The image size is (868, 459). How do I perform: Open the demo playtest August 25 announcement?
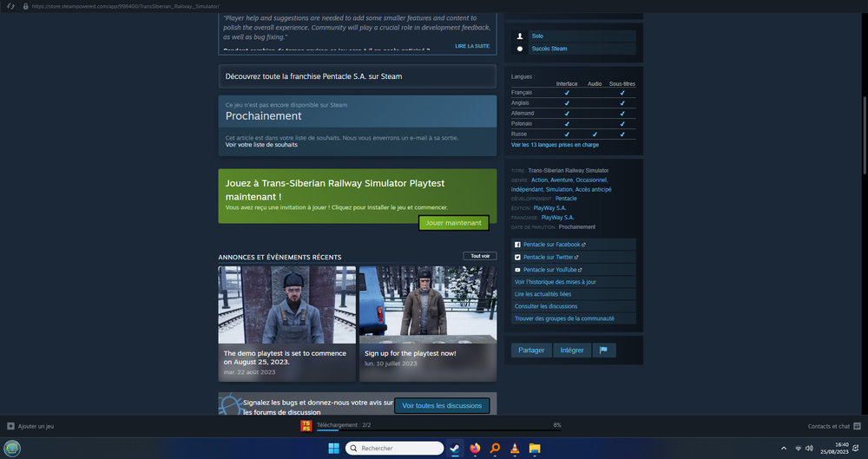tap(286, 324)
